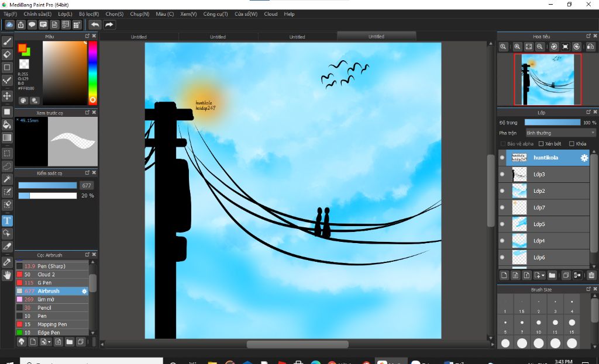
Task: Select the Operation/object tool
Action: click(x=7, y=233)
